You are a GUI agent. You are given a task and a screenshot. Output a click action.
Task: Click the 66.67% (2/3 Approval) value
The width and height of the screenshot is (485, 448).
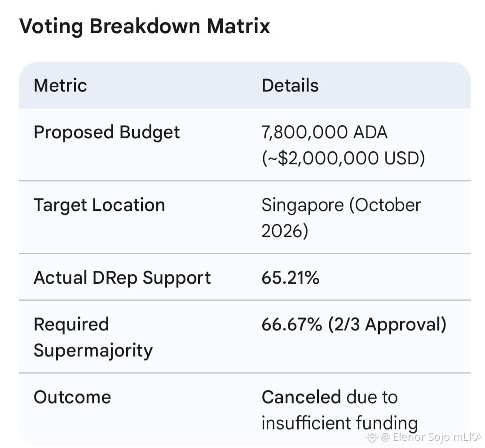pyautogui.click(x=354, y=325)
